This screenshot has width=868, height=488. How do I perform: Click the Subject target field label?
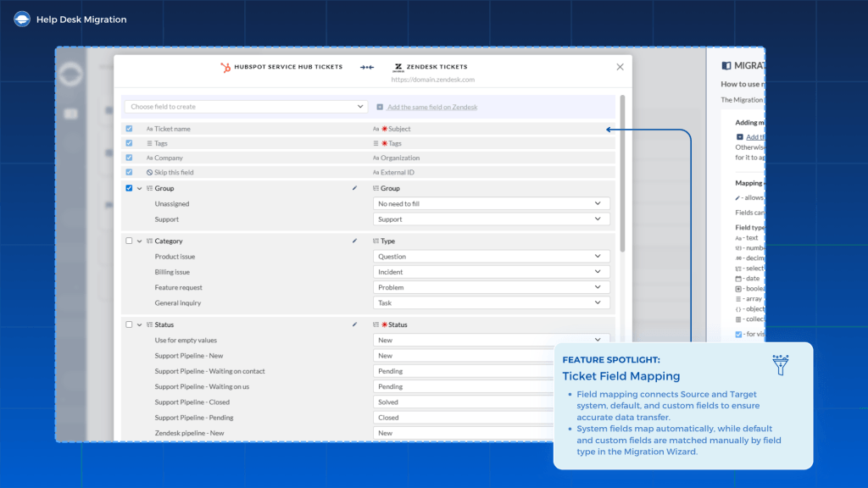click(x=399, y=129)
